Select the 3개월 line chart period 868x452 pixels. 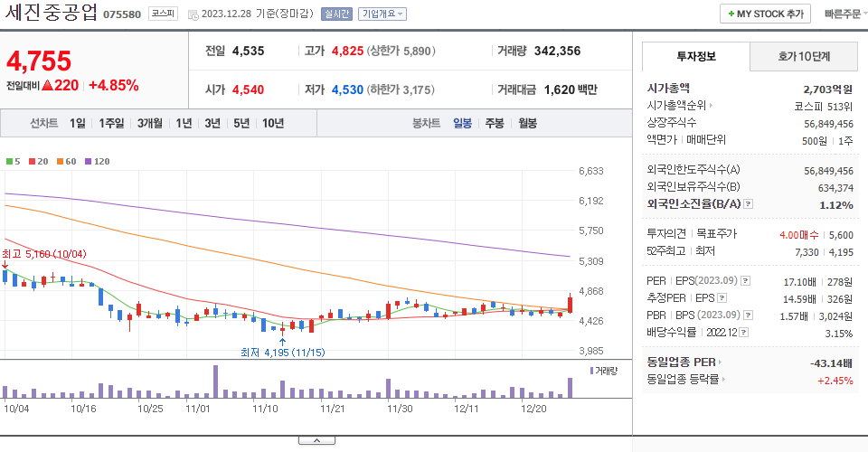tap(149, 123)
